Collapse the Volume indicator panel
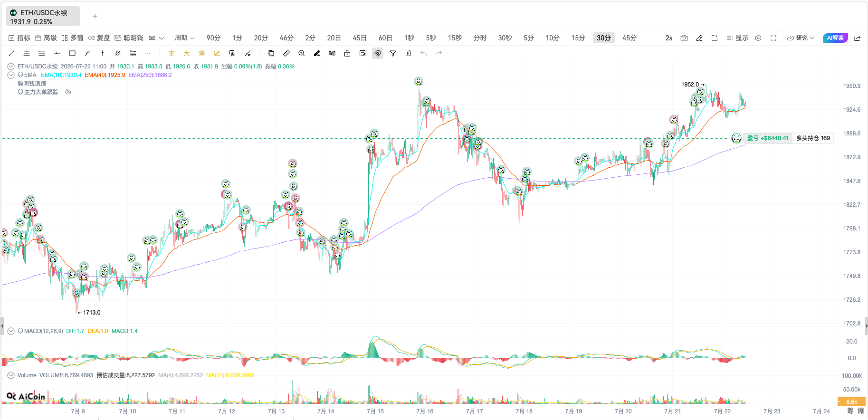This screenshot has width=868, height=420. (11, 375)
